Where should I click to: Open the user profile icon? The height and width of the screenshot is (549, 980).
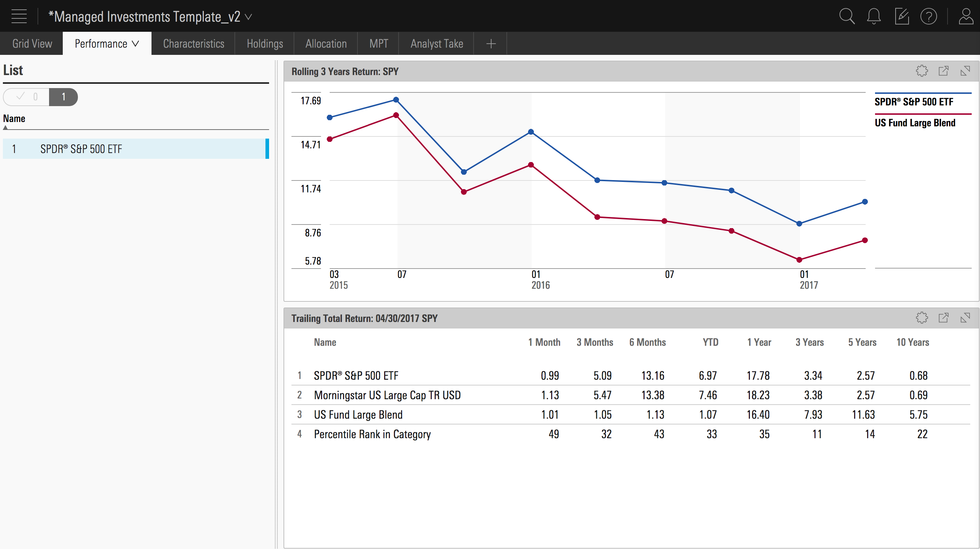(966, 16)
